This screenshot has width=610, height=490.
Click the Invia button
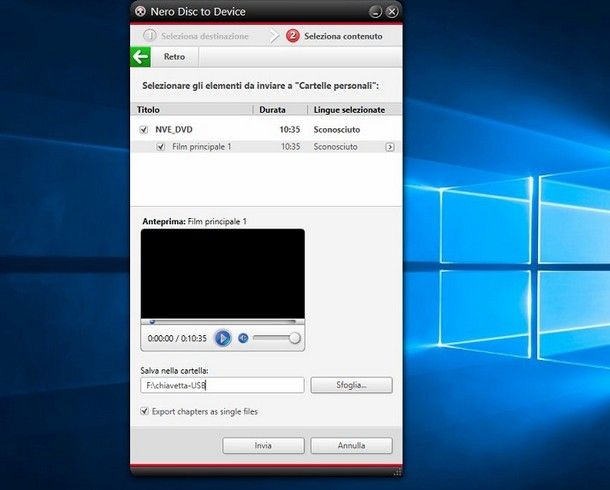pos(263,446)
